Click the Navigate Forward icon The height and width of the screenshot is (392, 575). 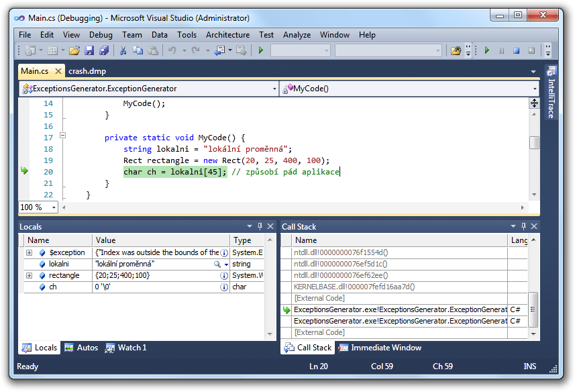[242, 50]
